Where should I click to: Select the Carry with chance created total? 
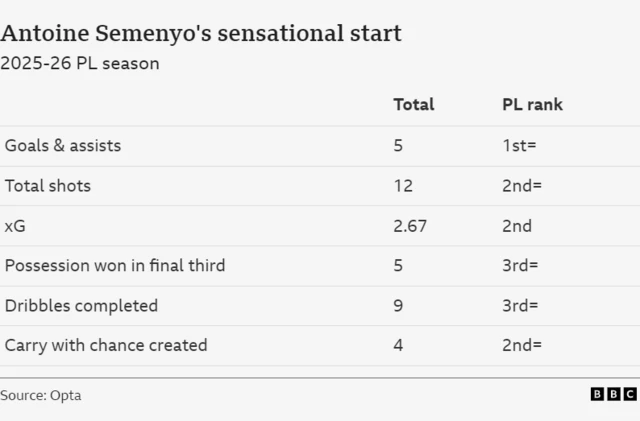(x=398, y=345)
